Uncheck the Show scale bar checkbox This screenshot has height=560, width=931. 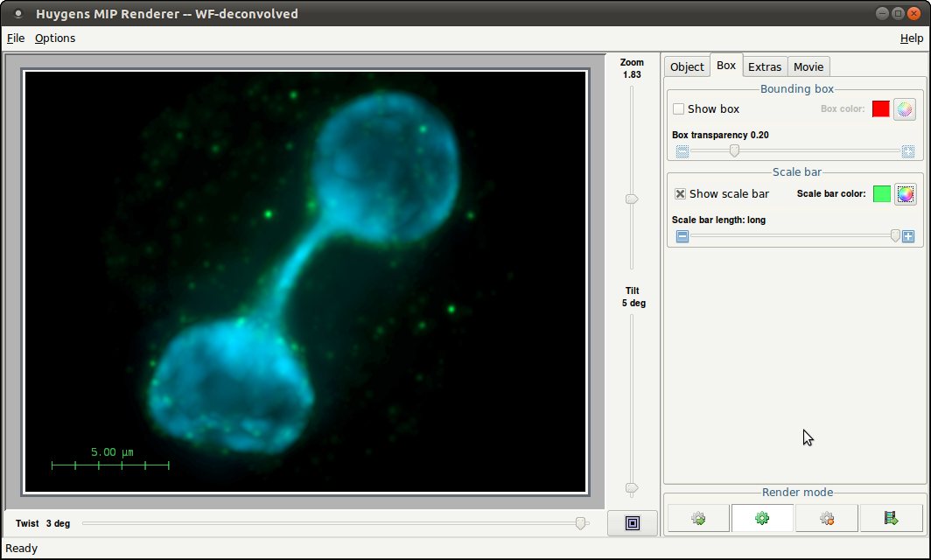tap(680, 194)
